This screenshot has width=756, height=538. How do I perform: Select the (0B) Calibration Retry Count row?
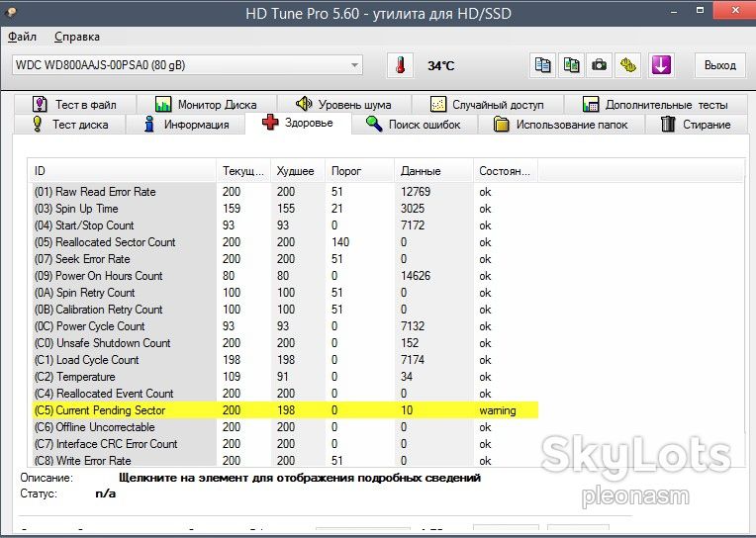[285, 309]
